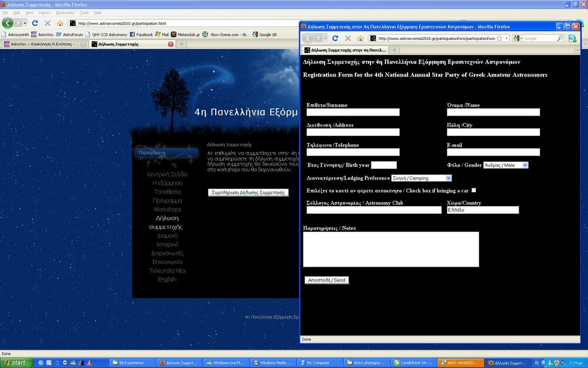Bookmark the popup page with the star icon
The height and width of the screenshot is (368, 588).
(499, 38)
